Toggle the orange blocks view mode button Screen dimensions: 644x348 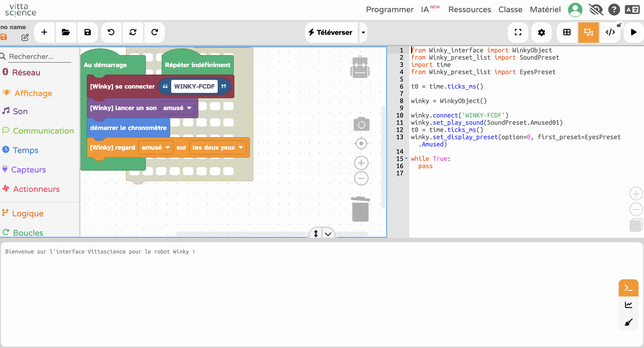pyautogui.click(x=589, y=32)
